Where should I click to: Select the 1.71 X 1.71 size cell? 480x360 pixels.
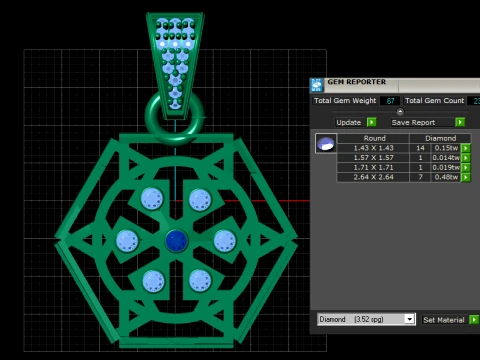(373, 167)
